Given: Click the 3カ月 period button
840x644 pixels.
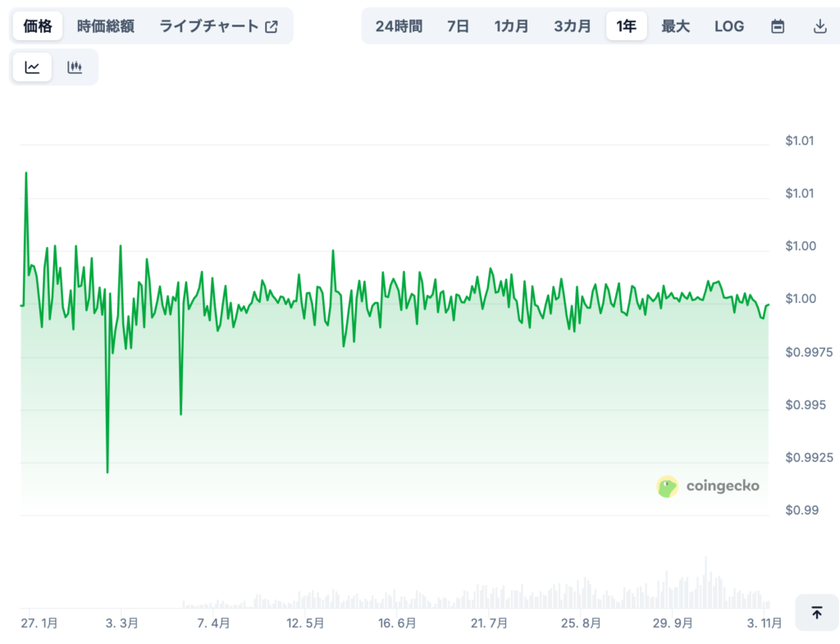Looking at the screenshot, I should [573, 25].
